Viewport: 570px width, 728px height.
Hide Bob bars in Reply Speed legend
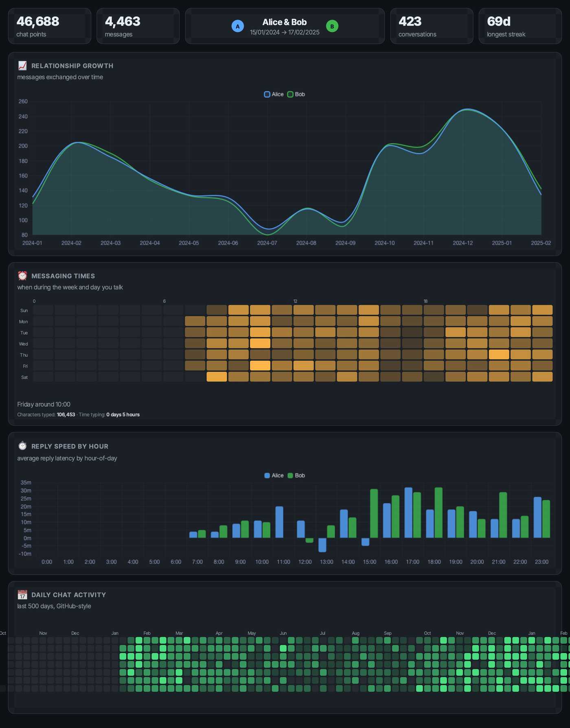click(296, 476)
